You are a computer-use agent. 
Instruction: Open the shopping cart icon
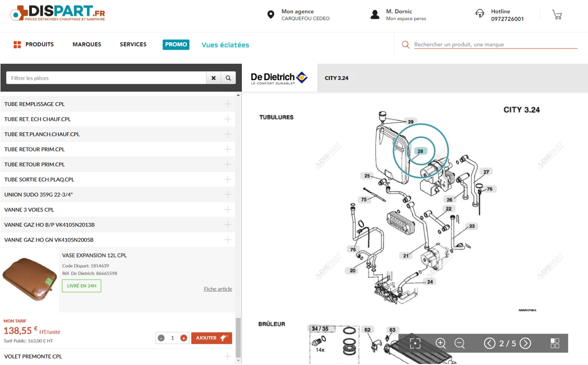[x=557, y=15]
